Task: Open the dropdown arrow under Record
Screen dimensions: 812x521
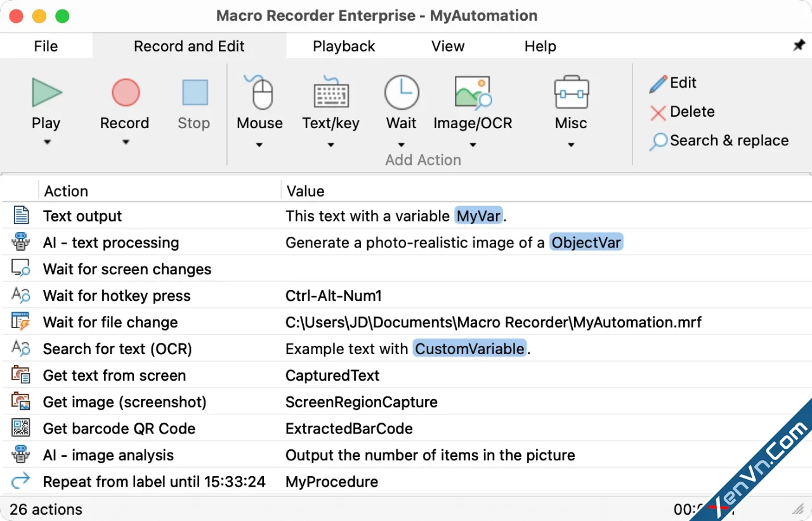Action: [x=126, y=143]
